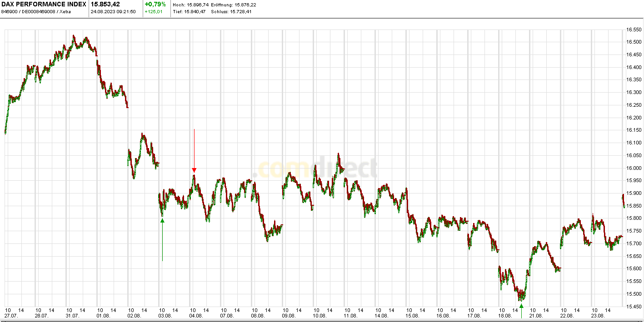Click the Hoch: 15.896,74 value
This screenshot has width=644, height=322.
(x=191, y=5)
